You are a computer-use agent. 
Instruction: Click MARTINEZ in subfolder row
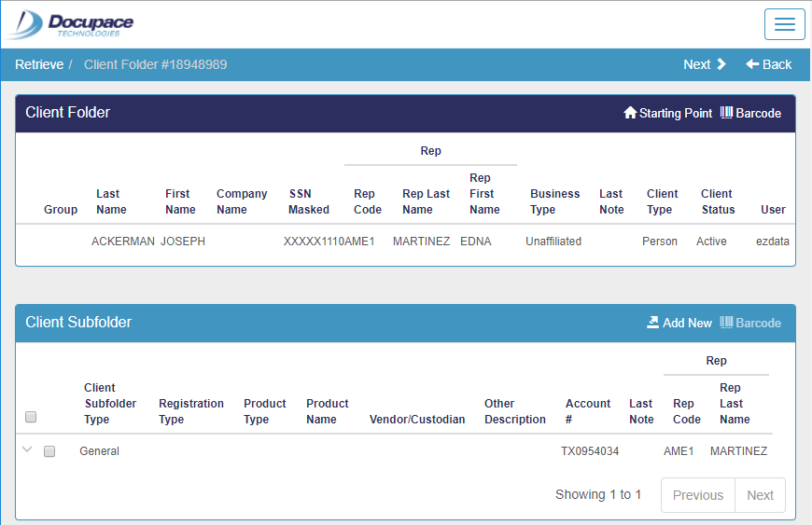click(738, 451)
